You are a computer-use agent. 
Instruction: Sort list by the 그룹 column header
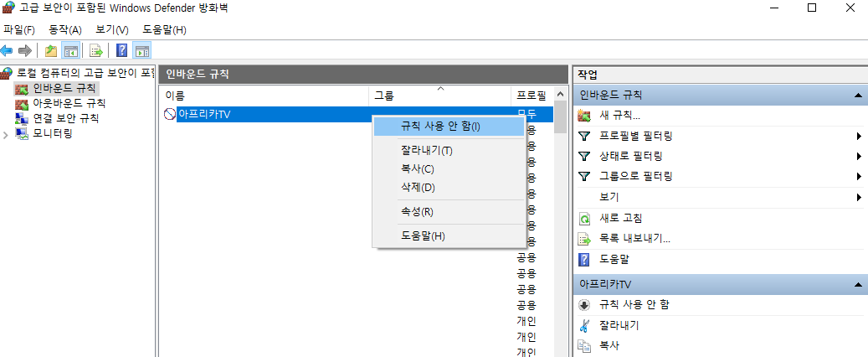point(440,96)
